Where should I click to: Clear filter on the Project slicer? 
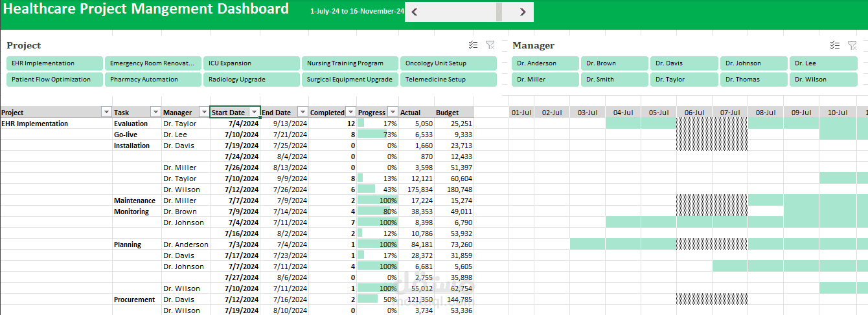[490, 45]
